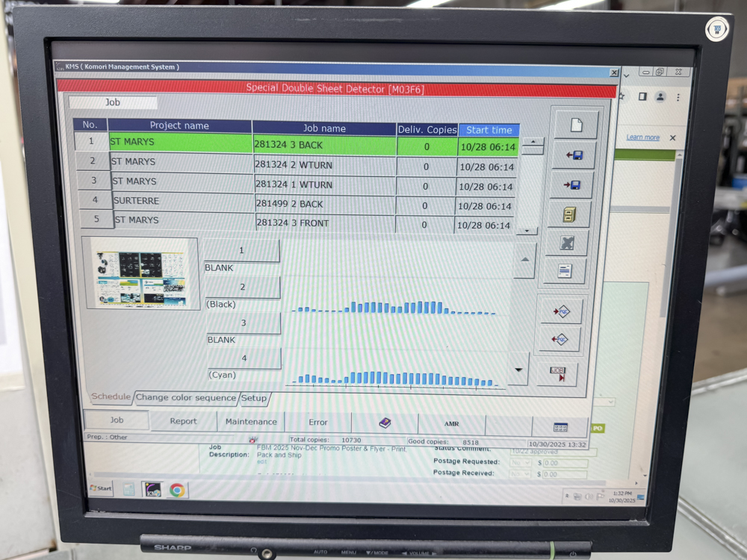Click the new blank job page icon
The width and height of the screenshot is (747, 560).
tap(575, 125)
